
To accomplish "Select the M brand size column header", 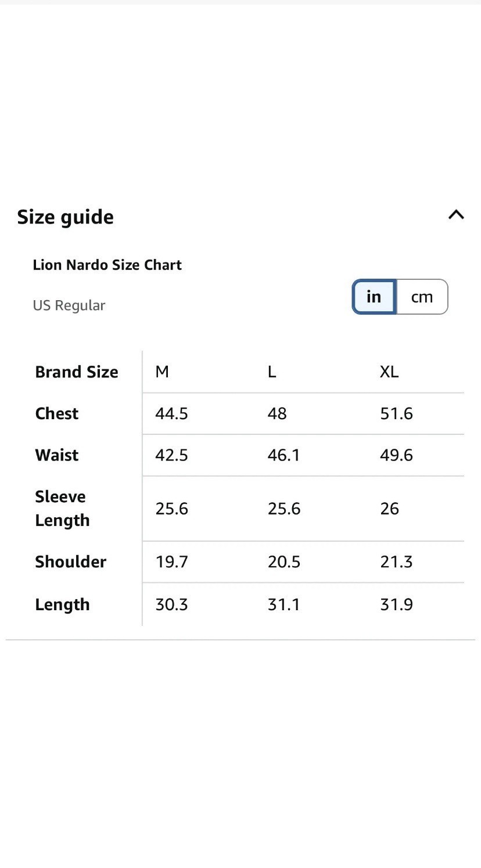I will (x=162, y=372).
